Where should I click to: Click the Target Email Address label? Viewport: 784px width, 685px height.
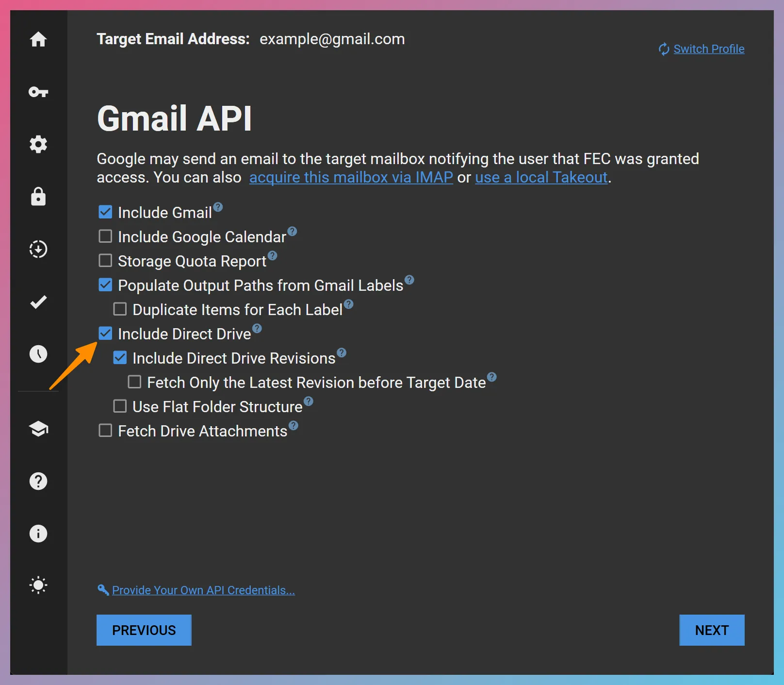coord(173,39)
